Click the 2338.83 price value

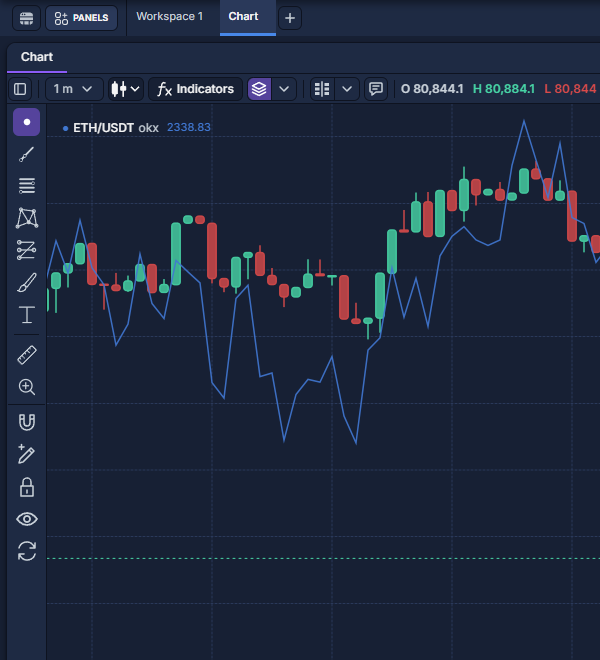click(189, 128)
